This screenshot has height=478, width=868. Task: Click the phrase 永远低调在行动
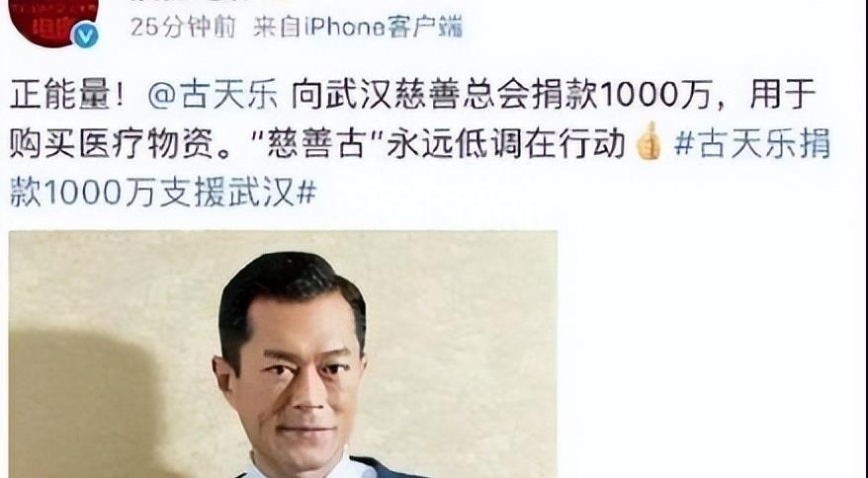(x=506, y=144)
